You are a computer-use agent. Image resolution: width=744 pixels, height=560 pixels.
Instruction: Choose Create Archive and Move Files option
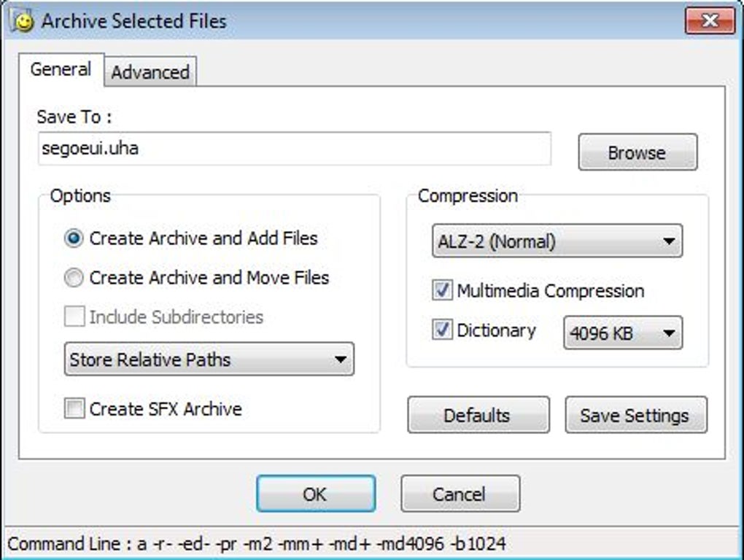74,278
